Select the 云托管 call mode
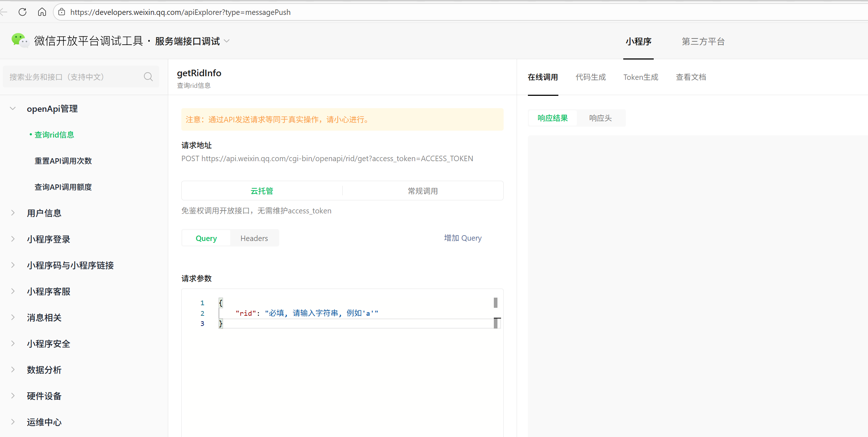 (262, 191)
